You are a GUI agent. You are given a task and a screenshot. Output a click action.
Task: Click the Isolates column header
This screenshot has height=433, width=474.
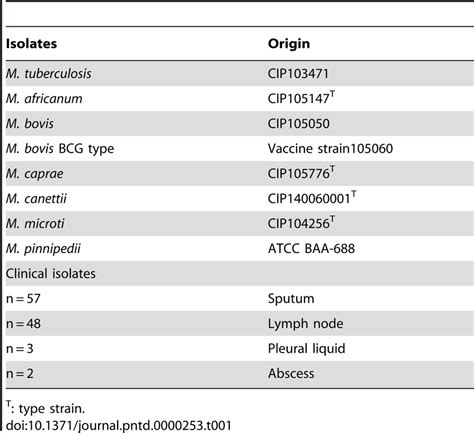pos(31,44)
